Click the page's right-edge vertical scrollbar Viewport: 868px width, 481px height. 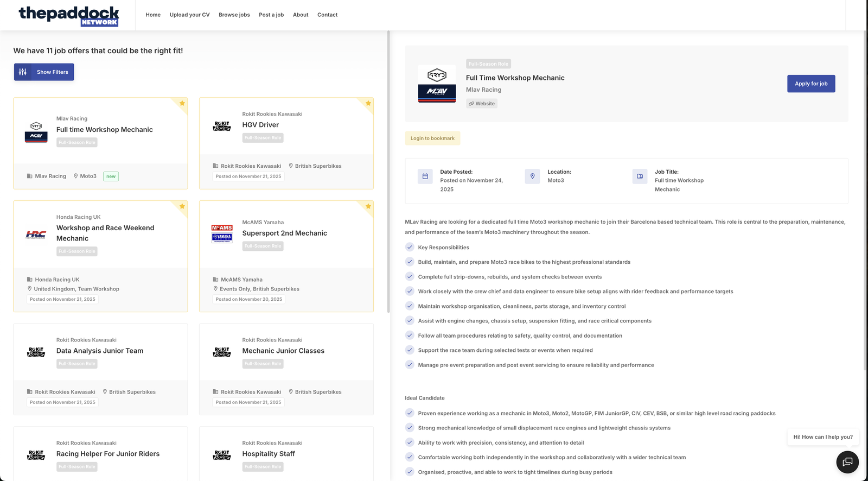coord(865,201)
